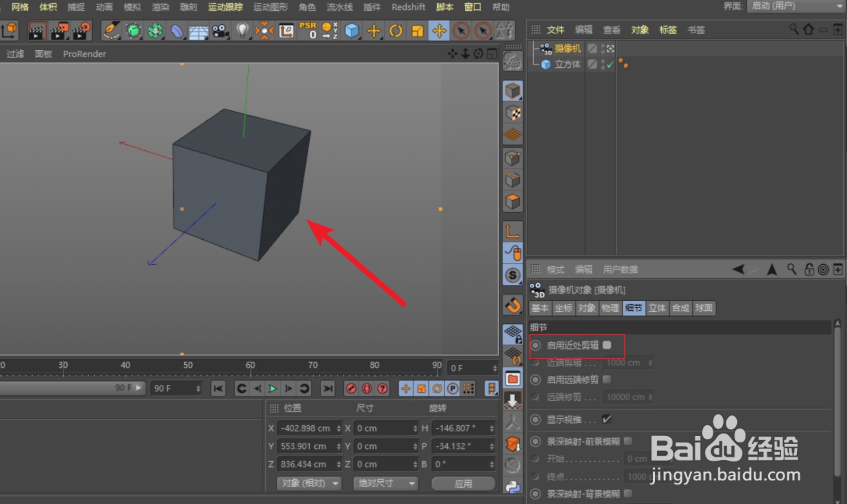Add a camera object from toolbar

pyautogui.click(x=220, y=31)
